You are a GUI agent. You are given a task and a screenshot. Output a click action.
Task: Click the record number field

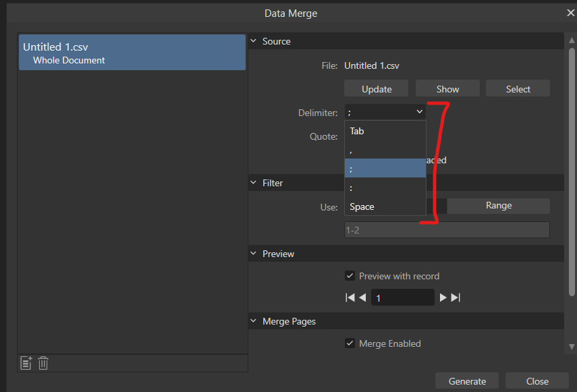[x=403, y=297]
